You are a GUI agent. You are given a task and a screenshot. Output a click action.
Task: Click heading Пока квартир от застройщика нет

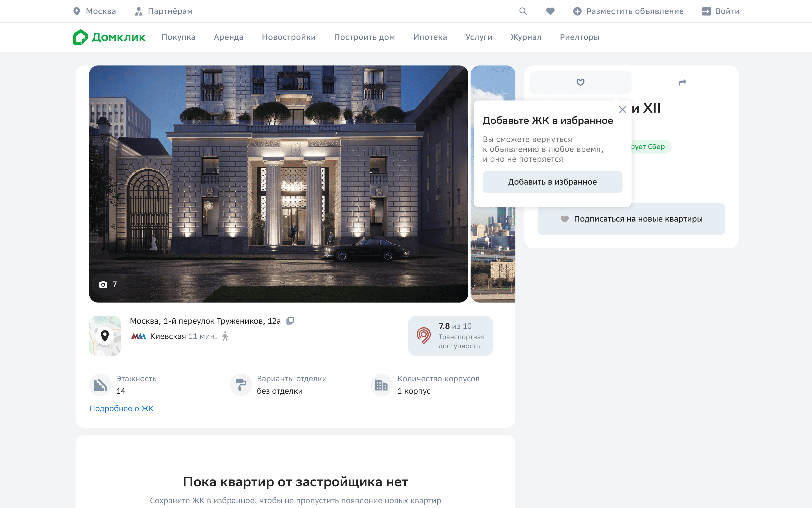coord(295,482)
